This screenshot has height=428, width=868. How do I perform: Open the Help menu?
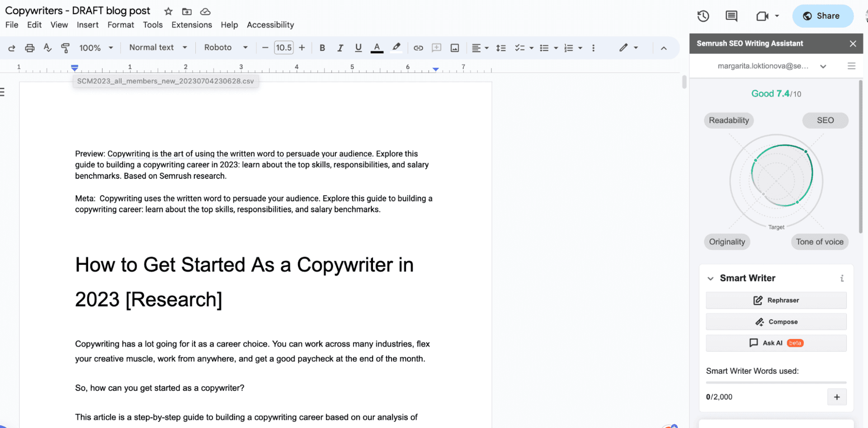(x=229, y=25)
